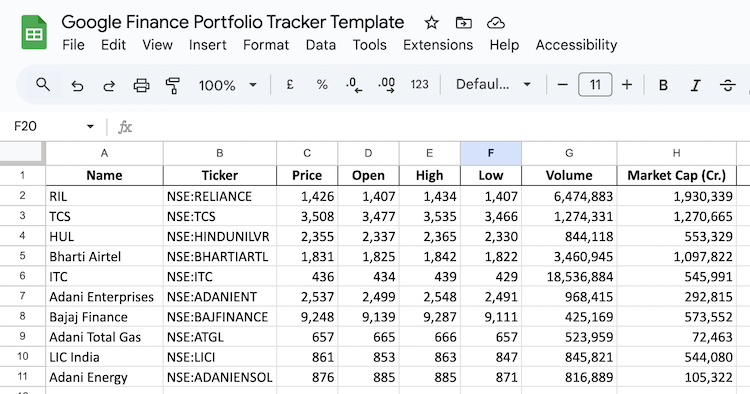Increase font size with plus
Viewport: 750px width, 394px height.
(x=627, y=85)
